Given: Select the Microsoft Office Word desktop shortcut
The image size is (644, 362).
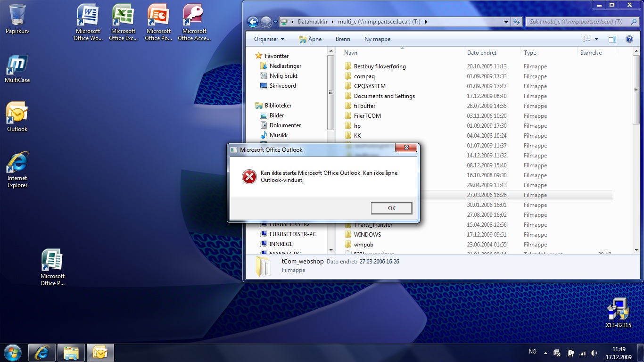Looking at the screenshot, I should 88,22.
